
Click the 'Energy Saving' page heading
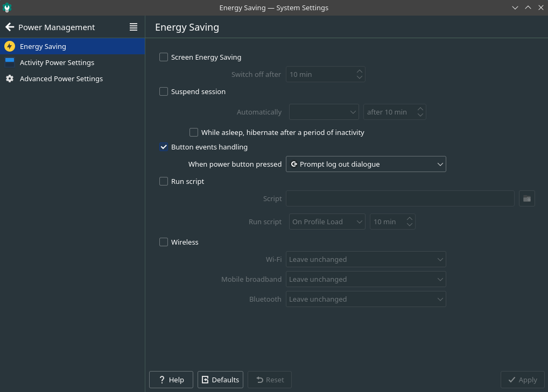[x=187, y=27]
